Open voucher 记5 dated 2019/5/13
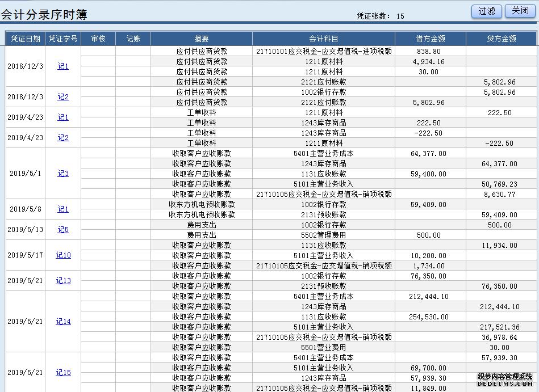This screenshot has width=539, height=392. point(63,230)
